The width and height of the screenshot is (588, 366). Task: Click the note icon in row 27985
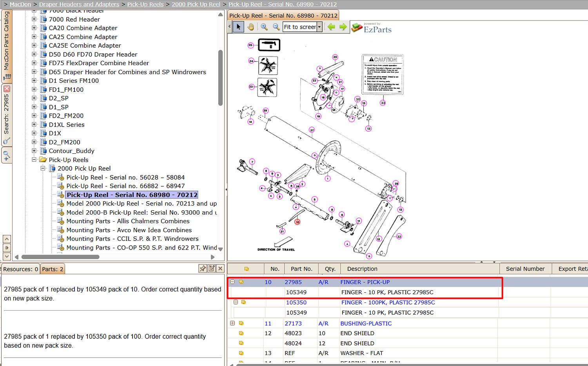241,282
